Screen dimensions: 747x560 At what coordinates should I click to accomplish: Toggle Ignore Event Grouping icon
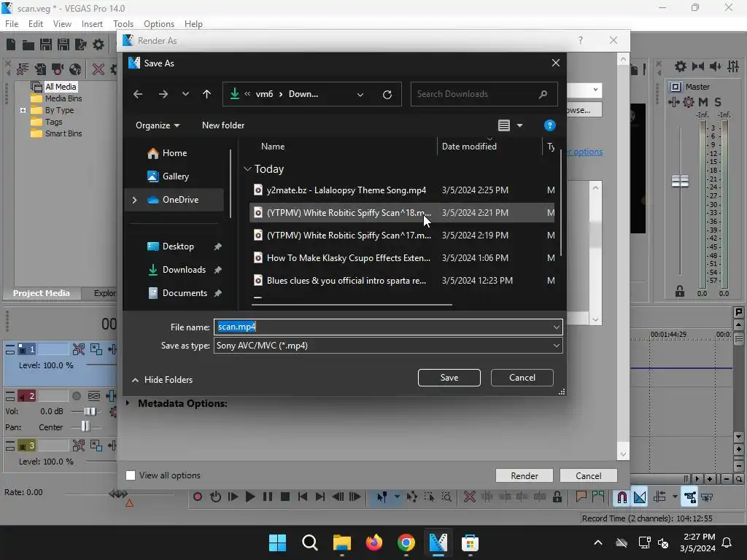(x=708, y=497)
